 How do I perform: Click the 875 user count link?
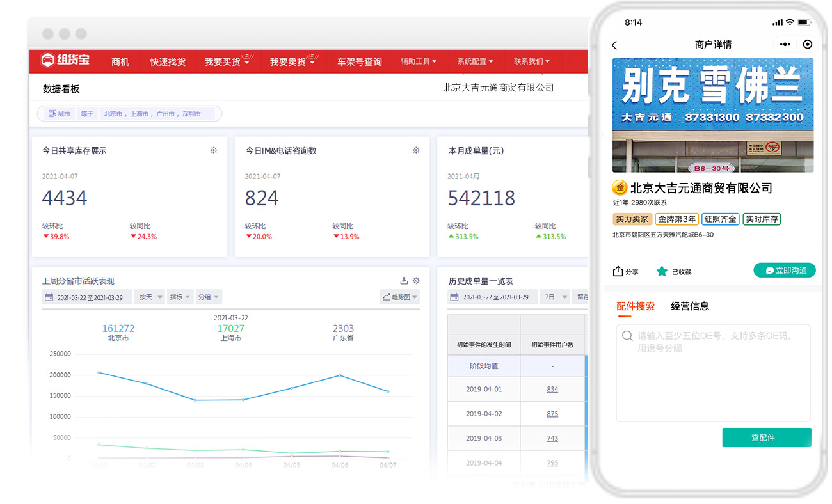tap(552, 414)
